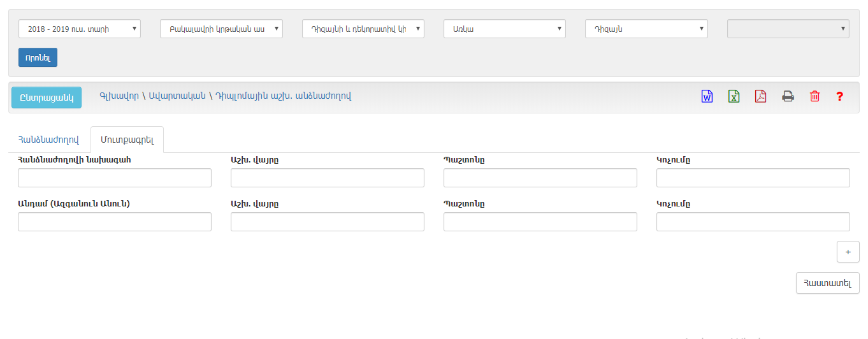Switch to the Հանձնաժողով tab

click(x=48, y=140)
